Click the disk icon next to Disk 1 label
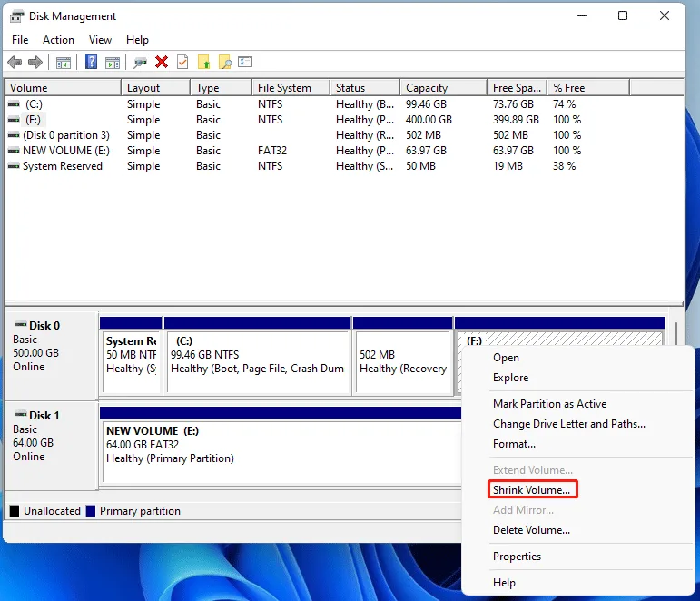700x601 pixels. click(x=21, y=414)
